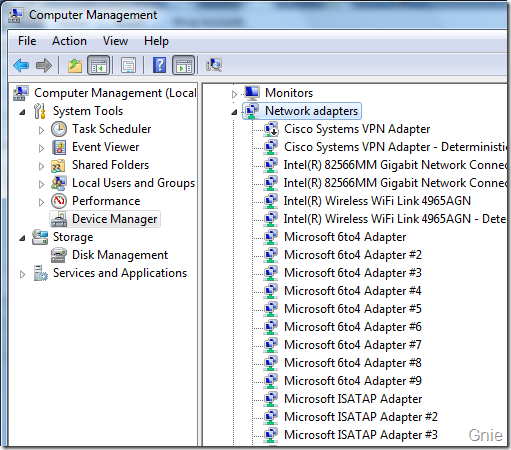Click the Event Viewer icon
The image size is (511, 450).
(59, 147)
